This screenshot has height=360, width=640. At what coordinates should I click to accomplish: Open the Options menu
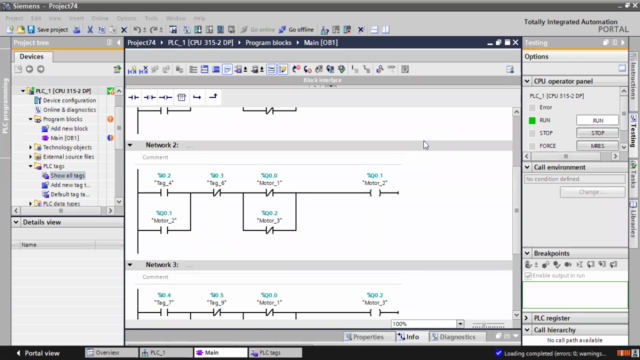coord(126,18)
